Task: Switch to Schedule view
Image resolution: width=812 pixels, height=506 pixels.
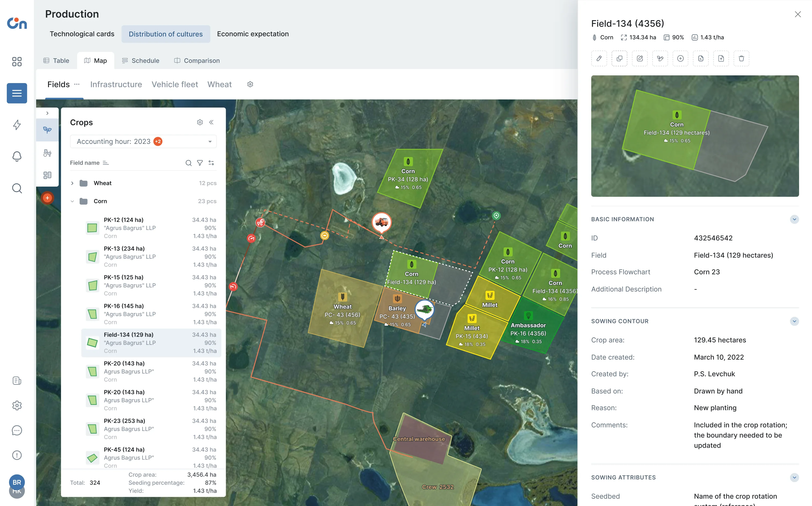Action: [x=141, y=60]
